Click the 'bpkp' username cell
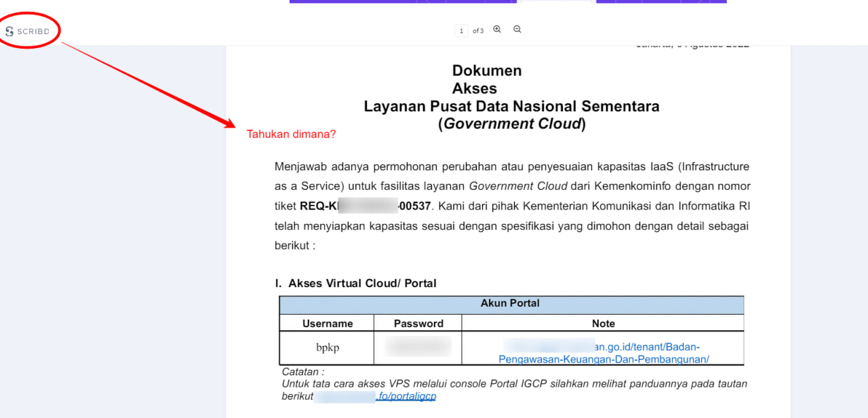Screen dimensions: 868x418 328,348
